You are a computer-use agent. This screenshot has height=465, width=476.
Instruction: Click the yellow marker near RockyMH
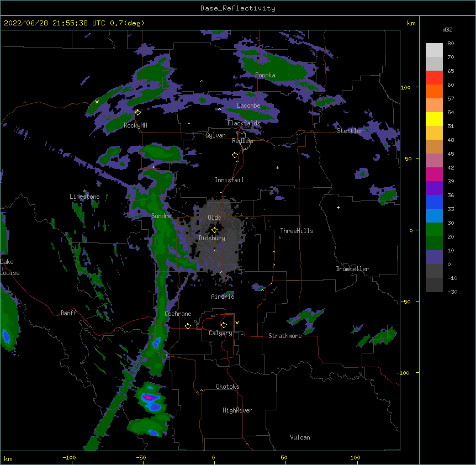tap(137, 112)
